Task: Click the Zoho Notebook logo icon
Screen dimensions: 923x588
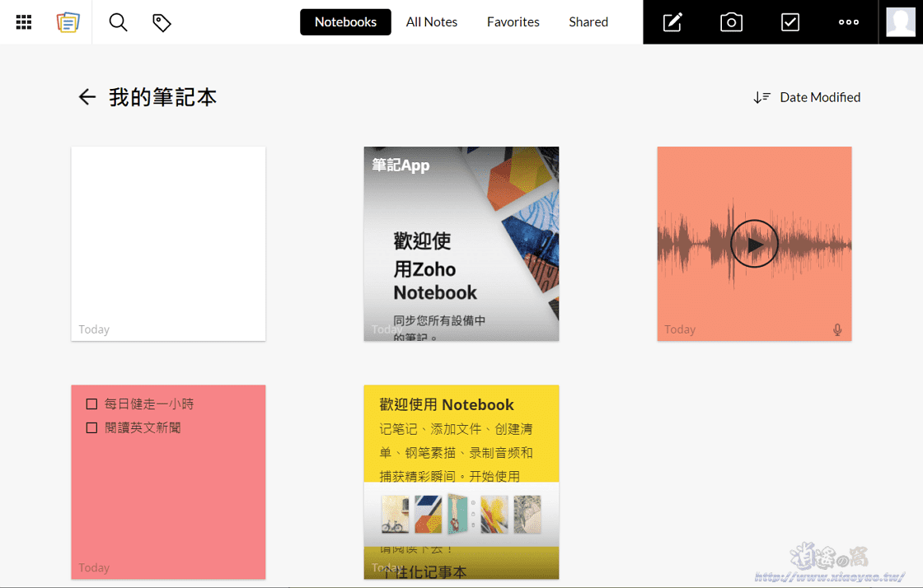Action: pos(68,22)
